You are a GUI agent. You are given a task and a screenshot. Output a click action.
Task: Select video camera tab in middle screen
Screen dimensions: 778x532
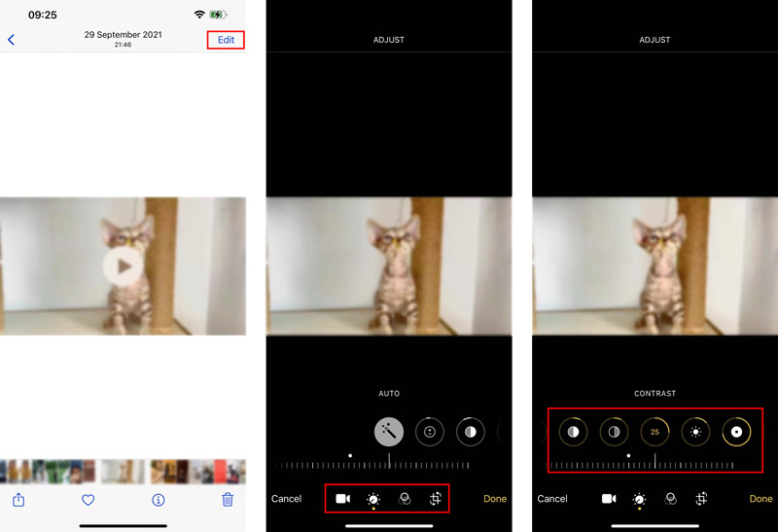(343, 498)
